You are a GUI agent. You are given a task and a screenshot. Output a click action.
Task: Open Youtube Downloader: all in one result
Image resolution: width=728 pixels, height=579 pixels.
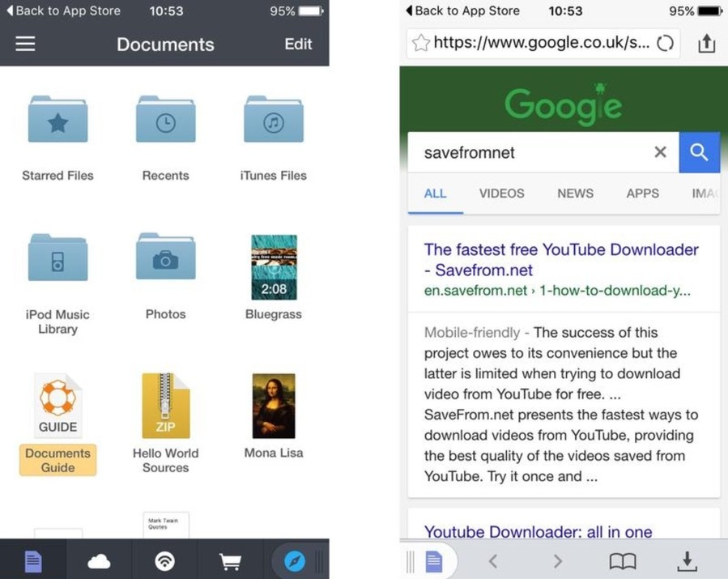click(539, 531)
